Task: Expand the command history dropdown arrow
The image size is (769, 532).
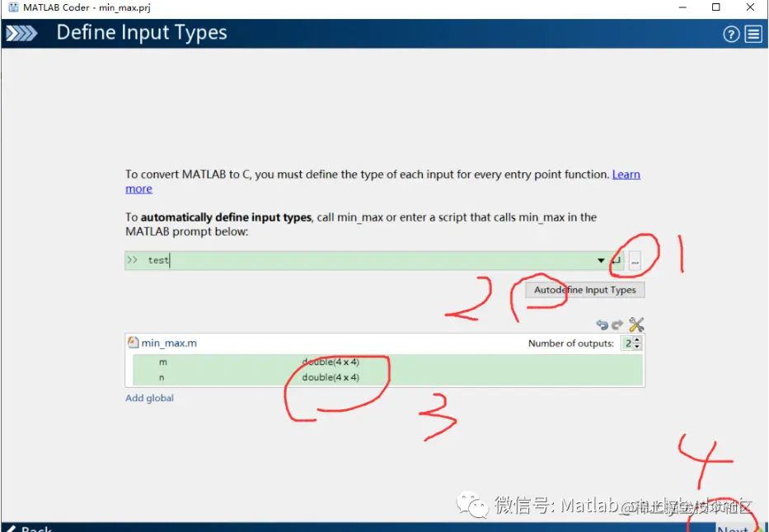Action: (601, 260)
